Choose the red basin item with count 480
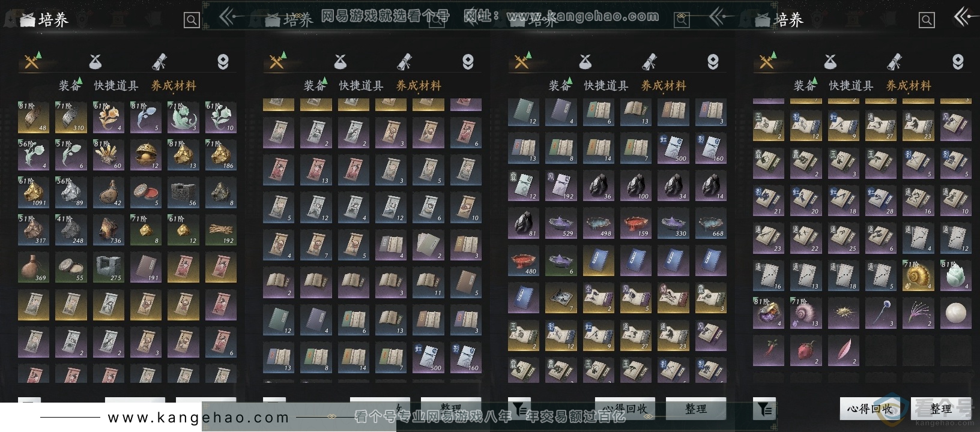 tap(524, 261)
